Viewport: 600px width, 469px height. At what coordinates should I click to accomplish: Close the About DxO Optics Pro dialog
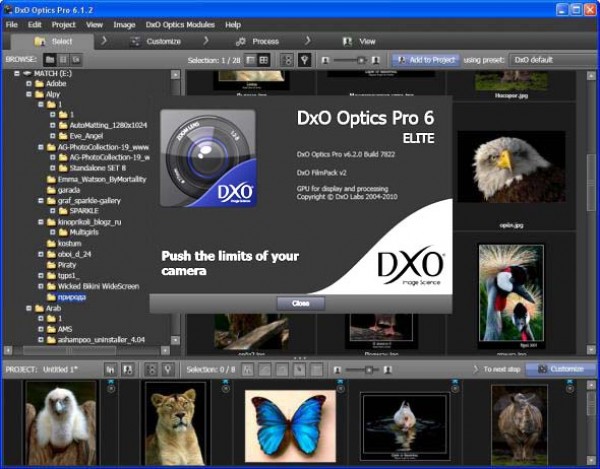point(300,303)
